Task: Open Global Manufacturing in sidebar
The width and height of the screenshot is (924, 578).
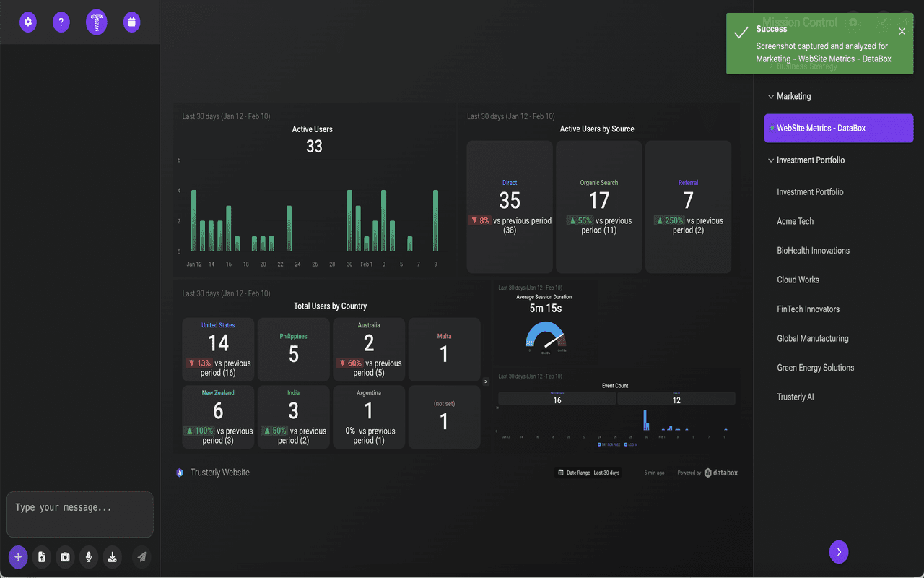Action: [812, 338]
